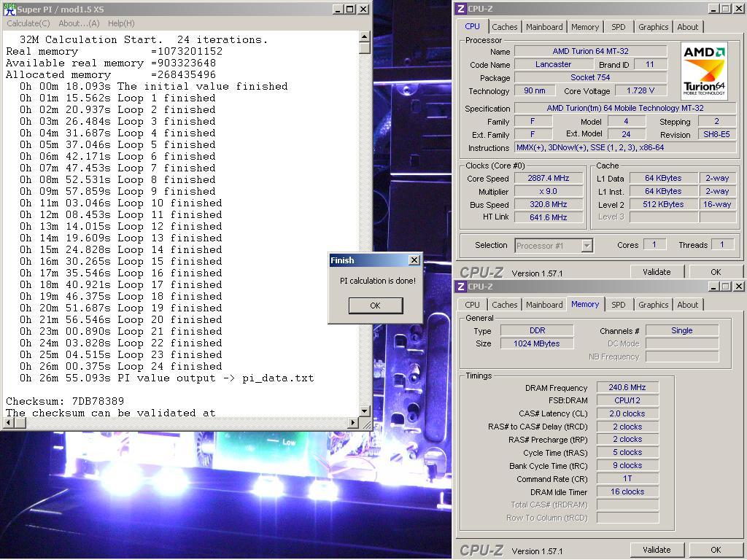Select the CPU tab in lower CPU-Z window
Viewport: 747px width, 560px height.
(x=472, y=305)
